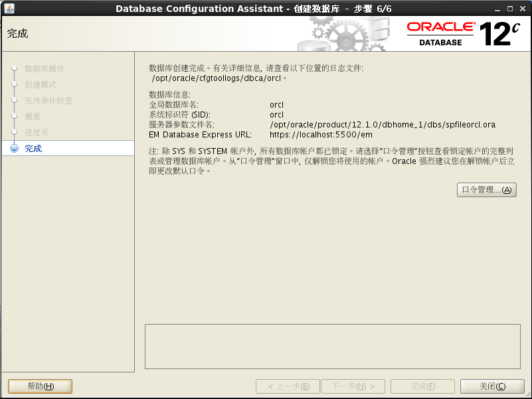Click the 系统标识符 (SID) value orcl
The height and width of the screenshot is (399, 532).
276,115
